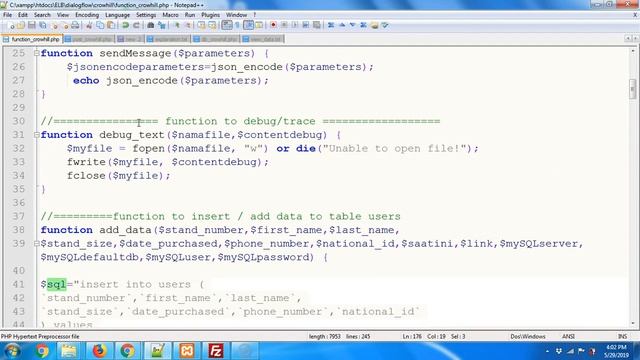Image resolution: width=640 pixels, height=360 pixels.
Task: Toggle INS insert mode in status bar
Action: [x=622, y=336]
